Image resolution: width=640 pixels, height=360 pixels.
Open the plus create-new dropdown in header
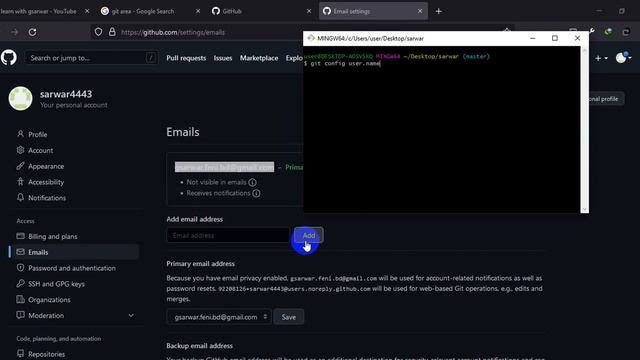pyautogui.click(x=601, y=58)
